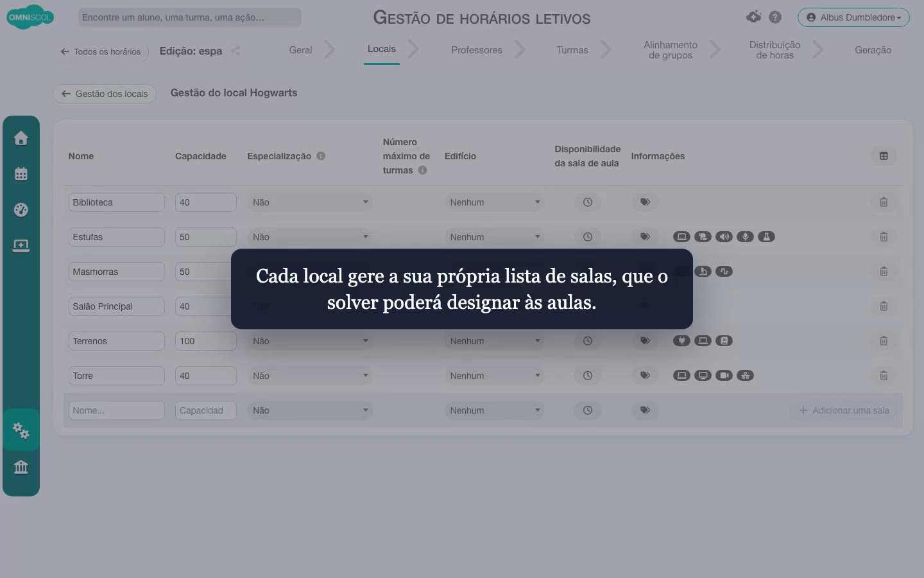Delete the Estufas room with trash icon
The image size is (924, 578).
point(884,237)
